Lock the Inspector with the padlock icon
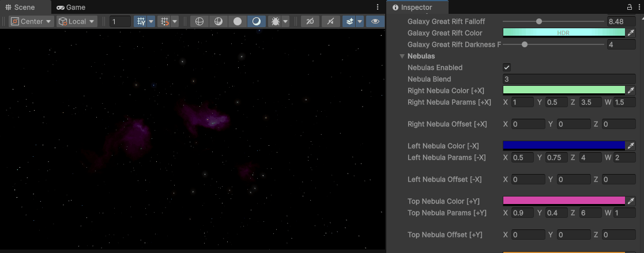Viewport: 644px width, 253px height. tap(629, 7)
